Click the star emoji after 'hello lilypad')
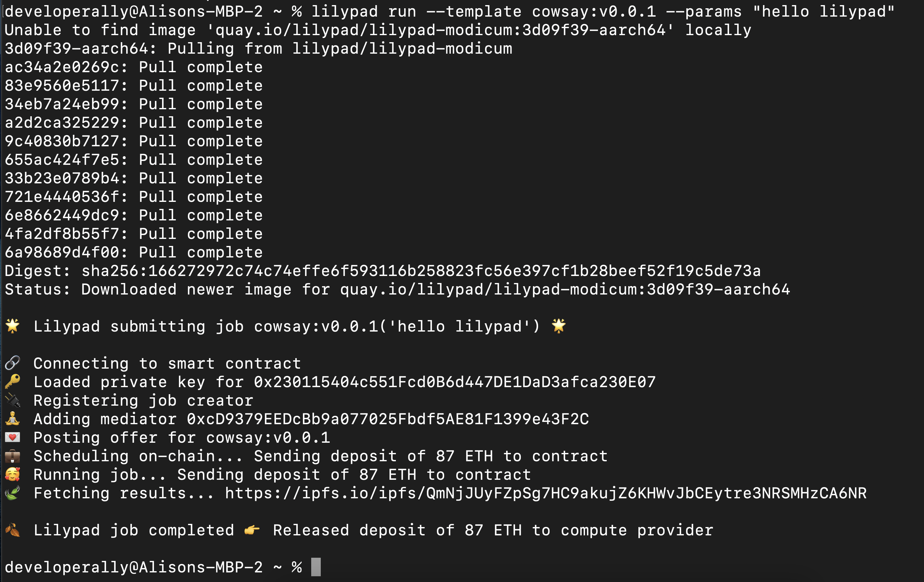The image size is (924, 582). (558, 326)
